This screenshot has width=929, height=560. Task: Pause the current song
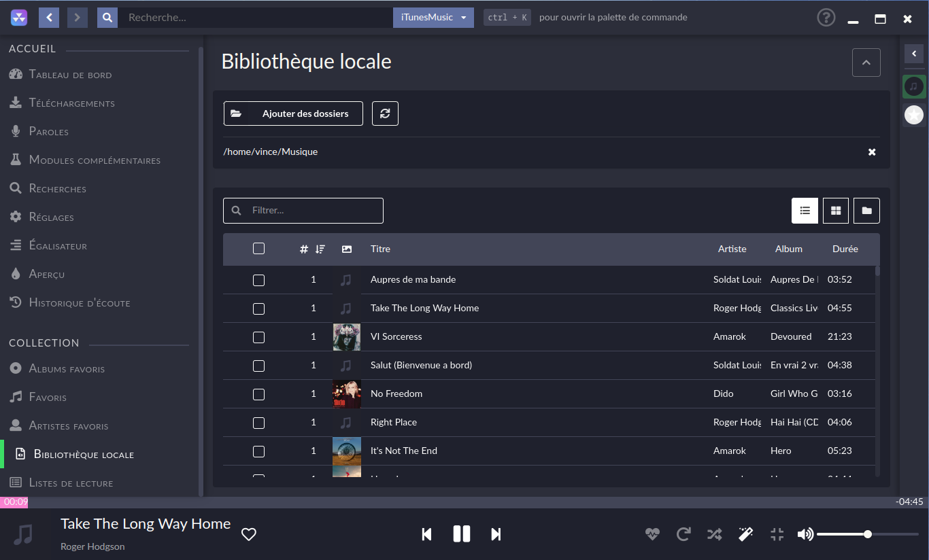click(x=462, y=534)
